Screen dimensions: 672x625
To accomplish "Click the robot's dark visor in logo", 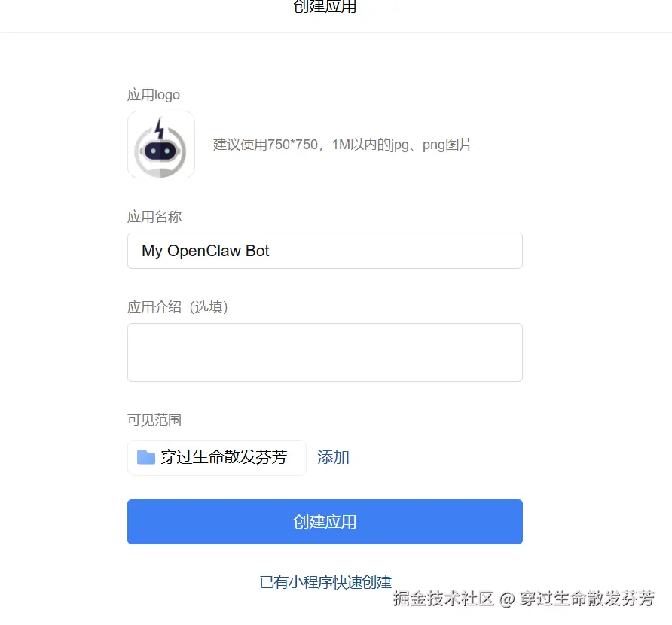I will 160,151.
